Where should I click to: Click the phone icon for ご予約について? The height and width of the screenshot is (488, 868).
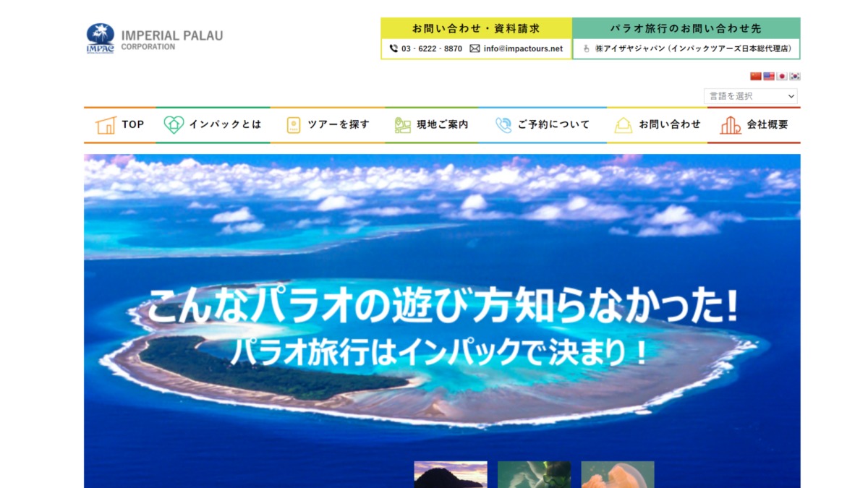(x=503, y=125)
